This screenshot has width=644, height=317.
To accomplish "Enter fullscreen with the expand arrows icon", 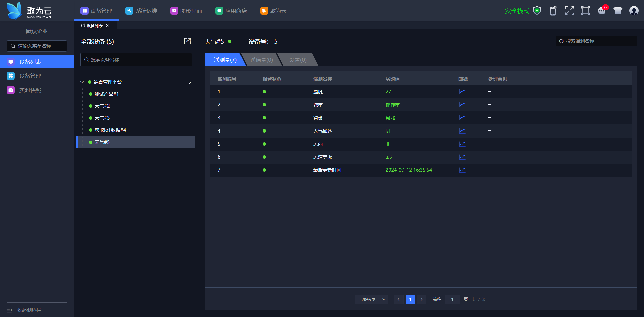I will [x=569, y=11].
